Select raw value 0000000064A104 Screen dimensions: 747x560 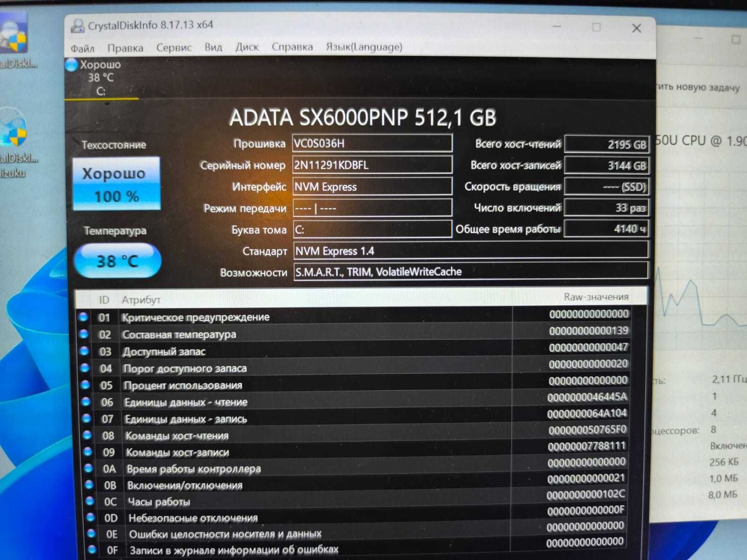pos(587,413)
